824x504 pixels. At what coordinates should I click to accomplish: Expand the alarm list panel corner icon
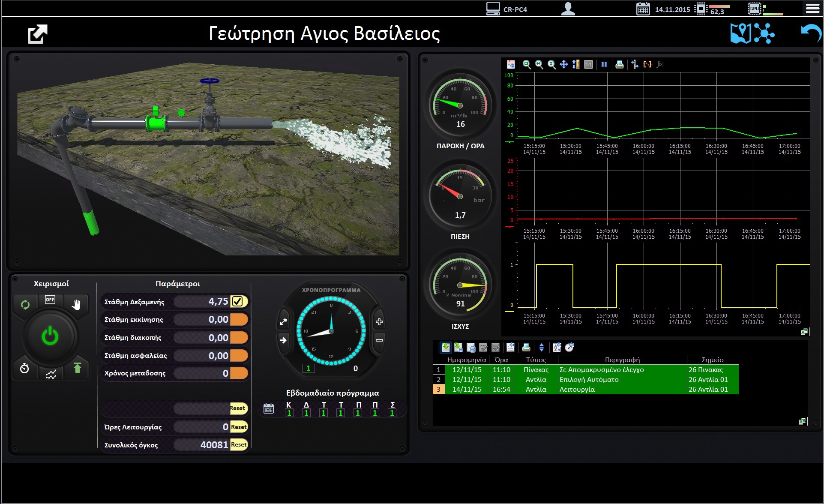coord(802,422)
